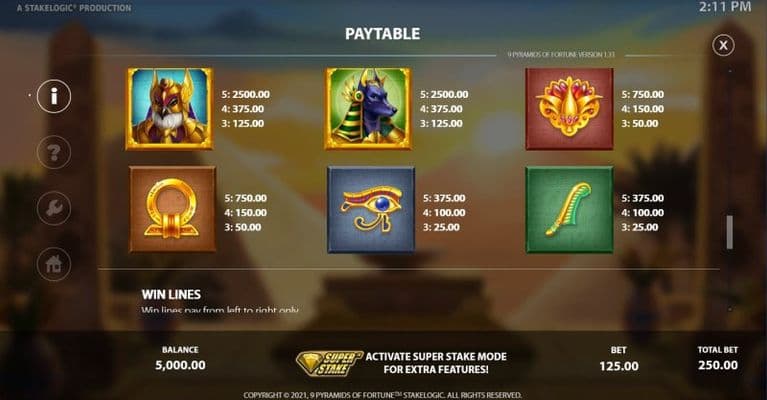This screenshot has height=400, width=767.
Task: Activate Super Stake mode diamond logo
Action: point(329,363)
